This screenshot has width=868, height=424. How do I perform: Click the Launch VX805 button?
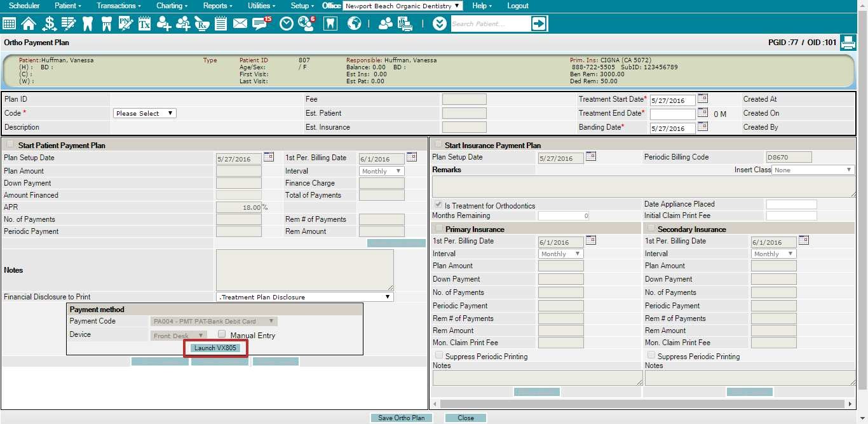[x=215, y=348]
